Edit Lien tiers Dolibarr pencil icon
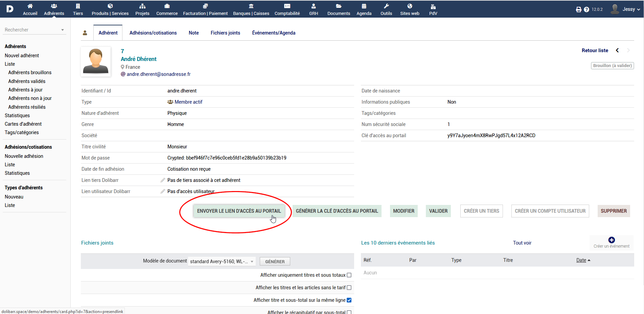 163,180
